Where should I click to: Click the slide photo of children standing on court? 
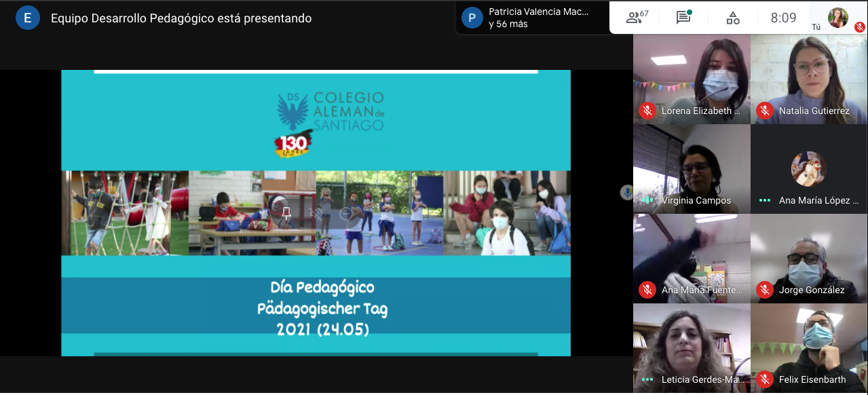pyautogui.click(x=379, y=213)
